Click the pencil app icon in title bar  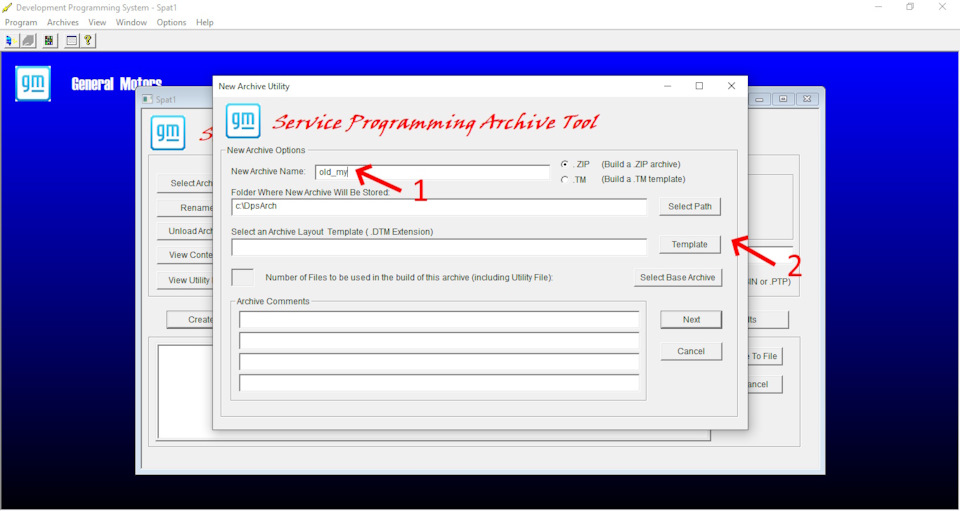point(7,7)
